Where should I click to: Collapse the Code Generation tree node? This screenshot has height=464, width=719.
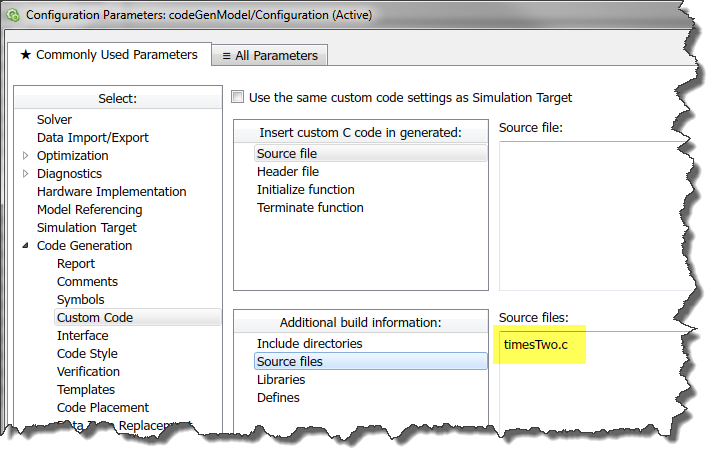[26, 246]
